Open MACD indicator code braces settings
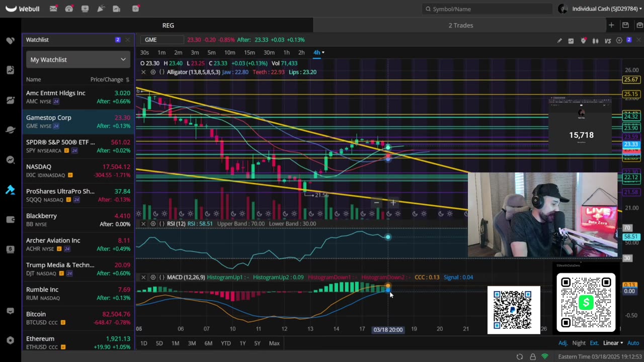Image resolution: width=644 pixels, height=362 pixels. [162, 277]
